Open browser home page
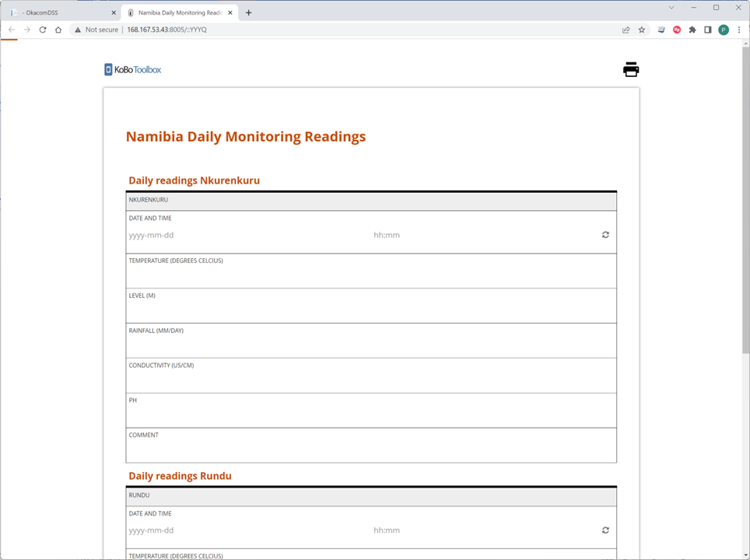Viewport: 750px width, 560px height. pos(58,30)
